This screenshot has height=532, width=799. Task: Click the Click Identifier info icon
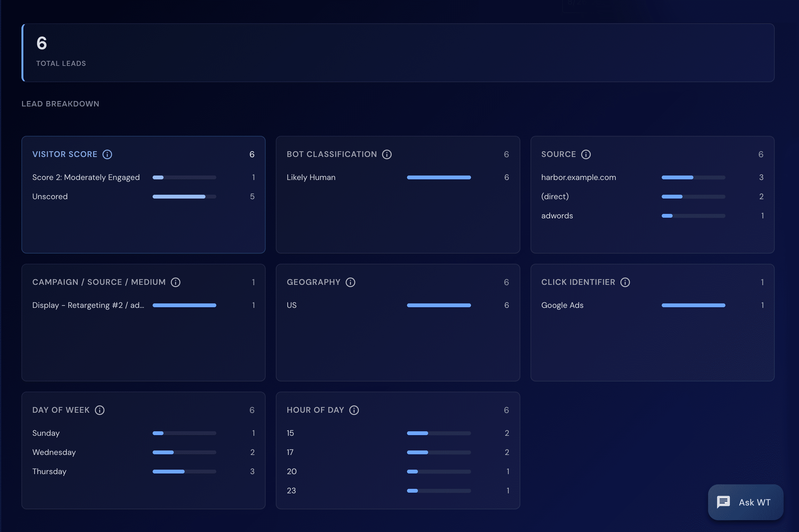coord(625,282)
